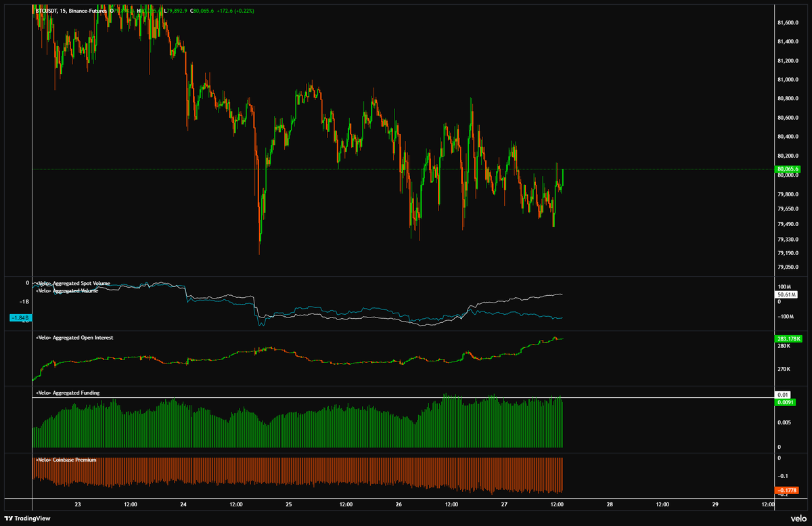Click the 280K open interest axis label
812x526 pixels.
pos(785,346)
